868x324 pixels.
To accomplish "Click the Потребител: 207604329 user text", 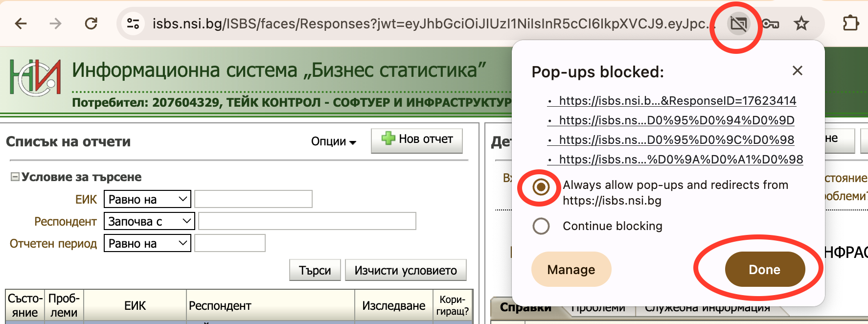I will 291,102.
